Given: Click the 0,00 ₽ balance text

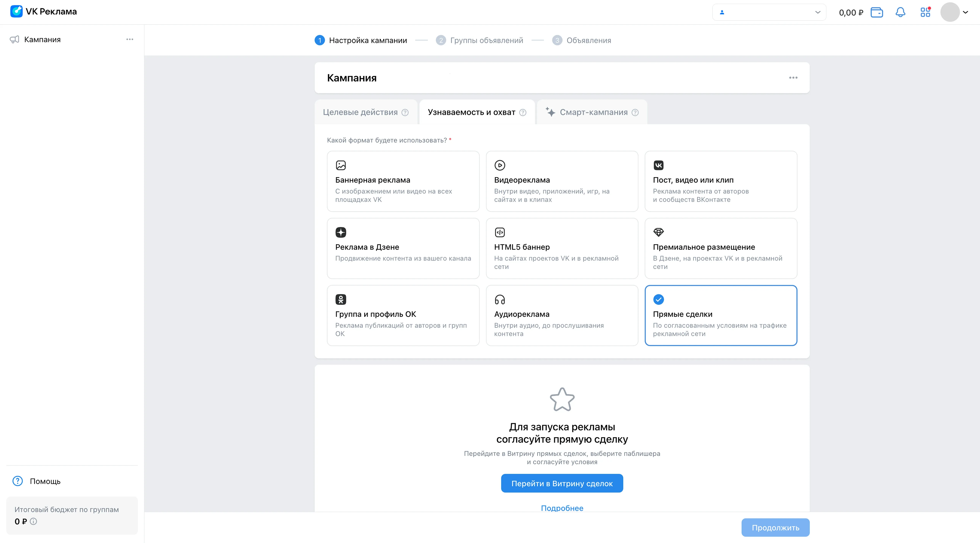Looking at the screenshot, I should [x=851, y=13].
